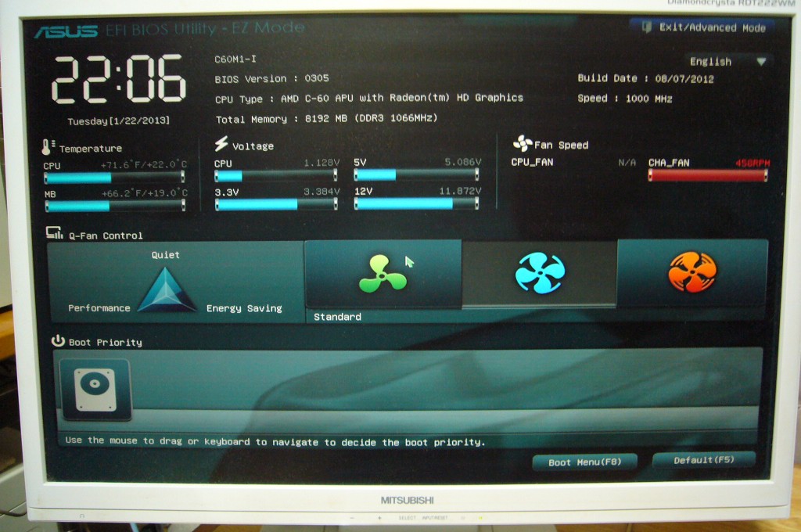Choose Performance in the Q-Fan triangle
The width and height of the screenshot is (801, 532).
99,308
